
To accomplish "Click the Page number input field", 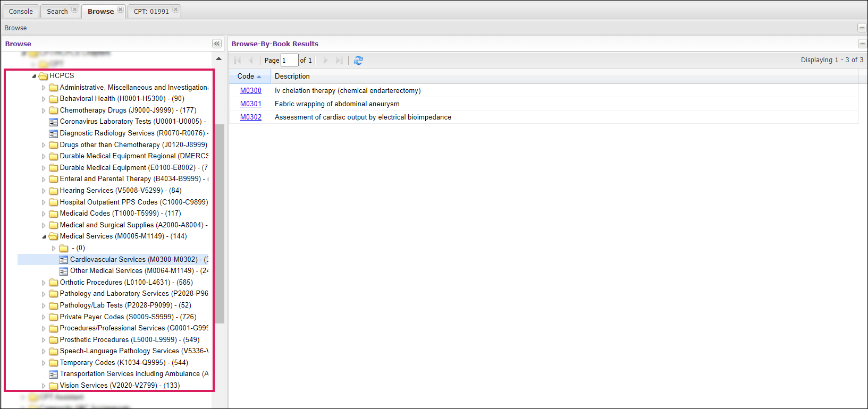I will pyautogui.click(x=289, y=61).
